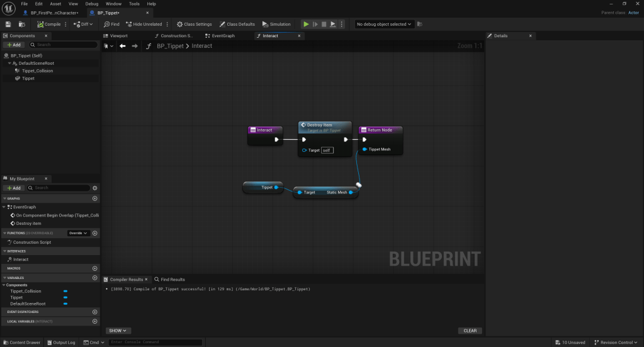The height and width of the screenshot is (347, 644).
Task: Open Class Settings
Action: [x=194, y=24]
